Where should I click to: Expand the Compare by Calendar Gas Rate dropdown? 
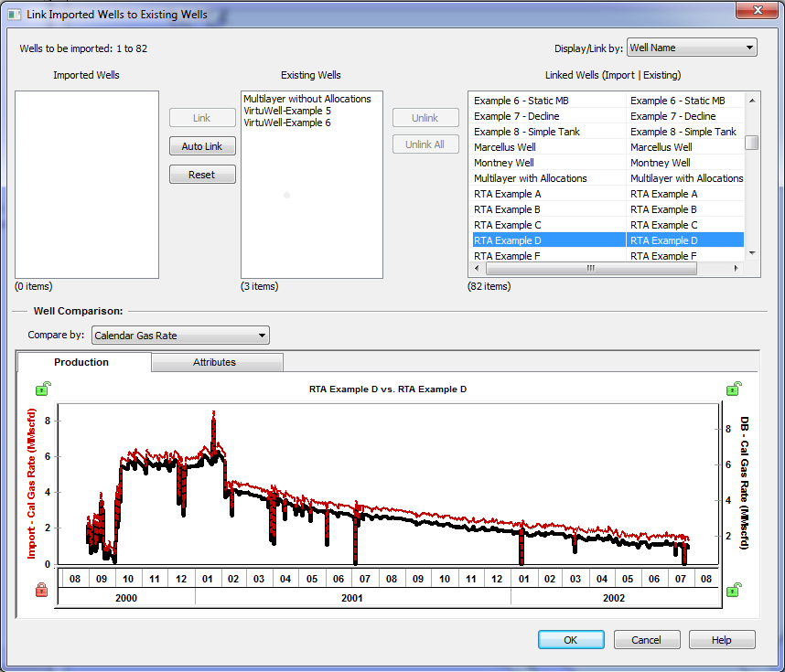[x=180, y=336]
